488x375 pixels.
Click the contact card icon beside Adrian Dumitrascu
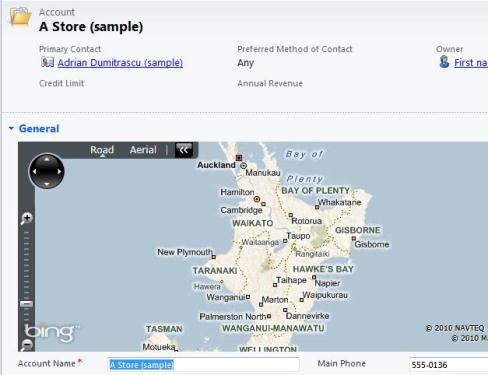click(47, 62)
